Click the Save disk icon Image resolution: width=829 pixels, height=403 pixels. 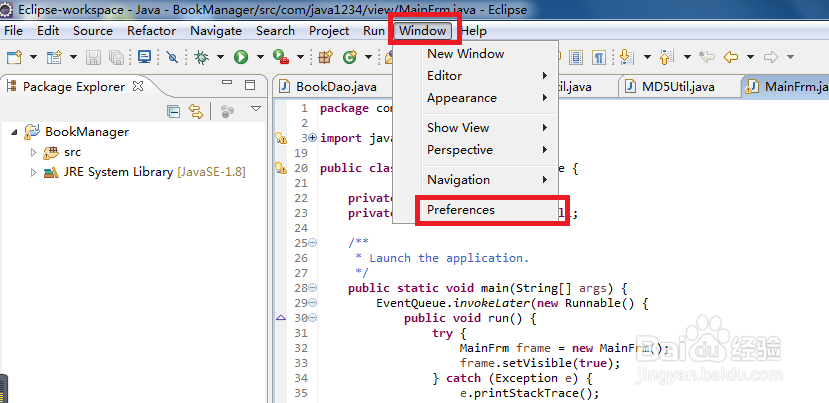click(x=94, y=57)
